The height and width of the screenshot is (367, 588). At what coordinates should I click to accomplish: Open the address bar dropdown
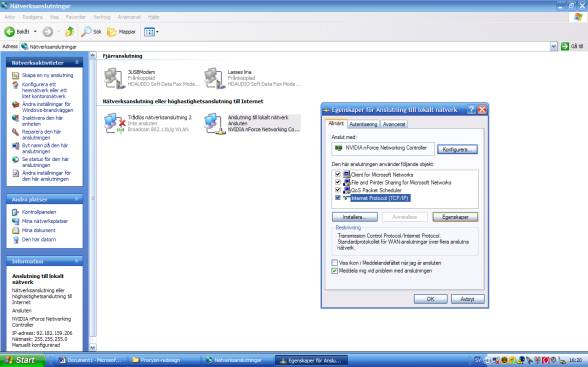(554, 46)
